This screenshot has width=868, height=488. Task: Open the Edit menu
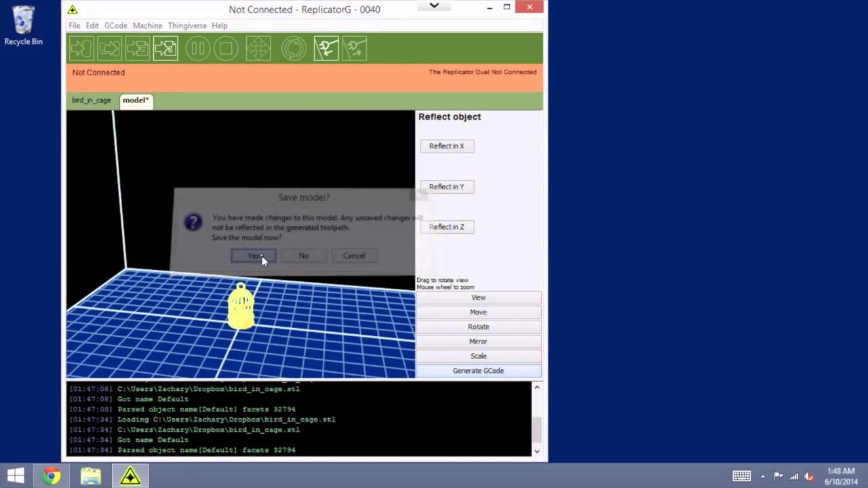92,26
